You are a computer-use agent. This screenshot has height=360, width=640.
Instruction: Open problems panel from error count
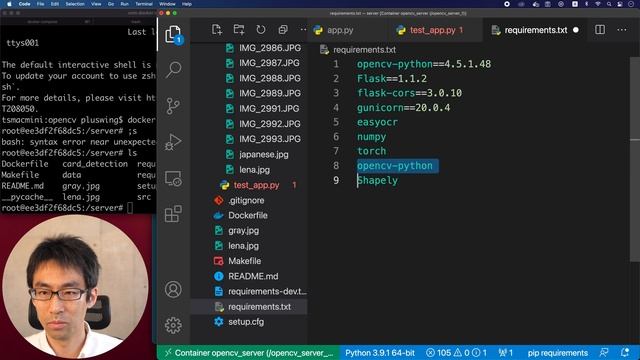pyautogui.click(x=456, y=353)
